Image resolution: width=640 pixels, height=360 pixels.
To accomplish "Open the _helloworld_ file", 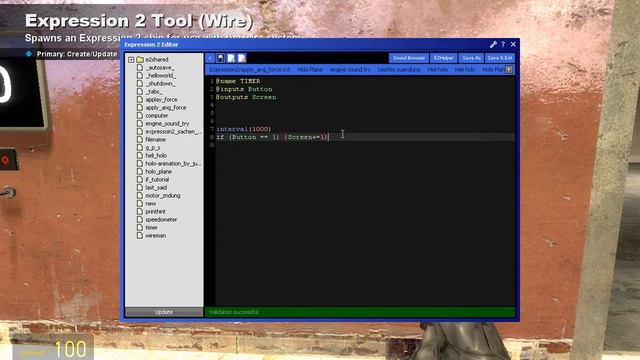I will pyautogui.click(x=161, y=76).
